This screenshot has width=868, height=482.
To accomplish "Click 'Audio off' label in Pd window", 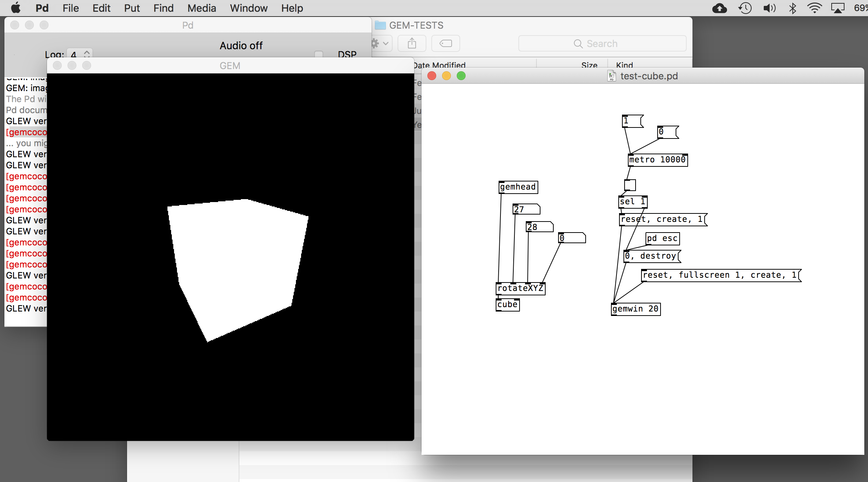I will click(241, 46).
